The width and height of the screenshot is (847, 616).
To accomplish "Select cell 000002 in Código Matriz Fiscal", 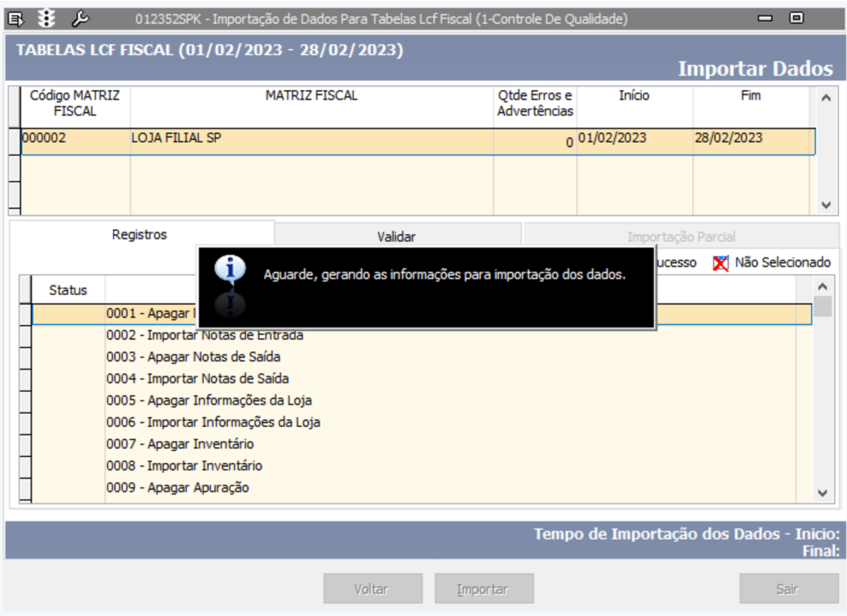I will [x=75, y=141].
